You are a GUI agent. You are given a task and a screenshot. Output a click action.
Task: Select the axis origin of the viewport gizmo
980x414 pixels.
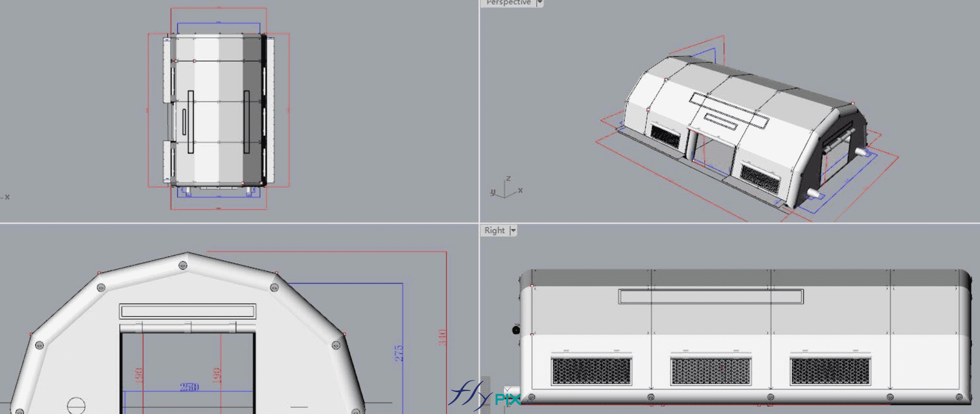(x=504, y=197)
